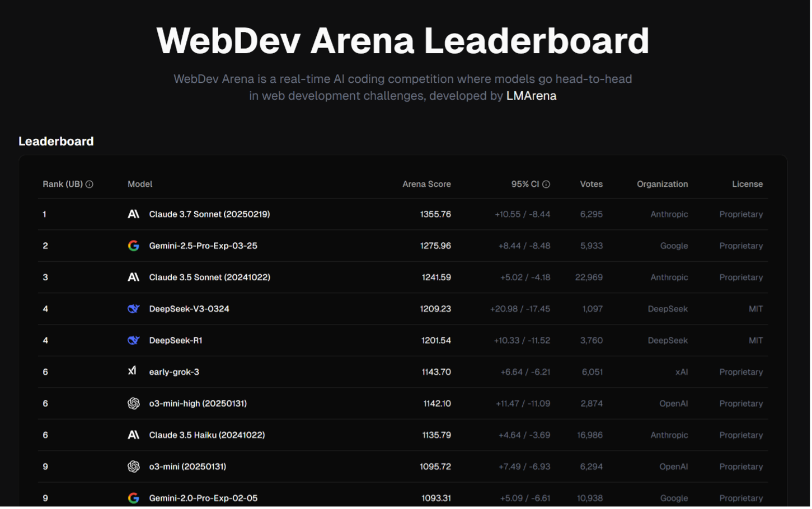Viewport: 812px width, 509px height.
Task: Select the Claude 3.7 Sonnet (20250219) model name
Action: pos(210,215)
